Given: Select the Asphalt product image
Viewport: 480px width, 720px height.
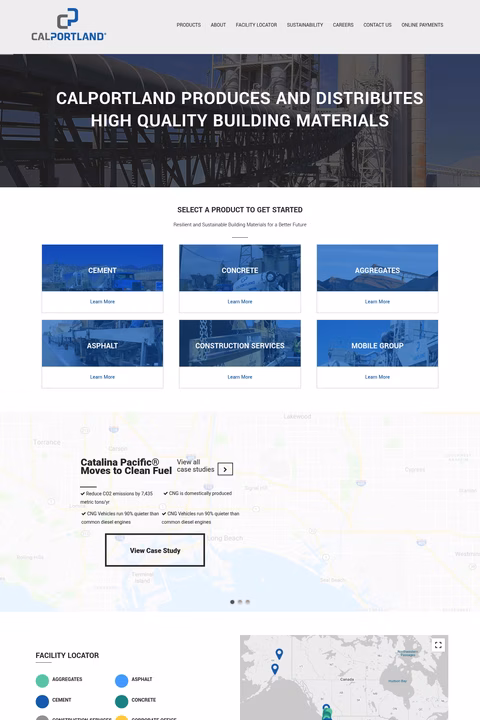Looking at the screenshot, I should coord(102,343).
